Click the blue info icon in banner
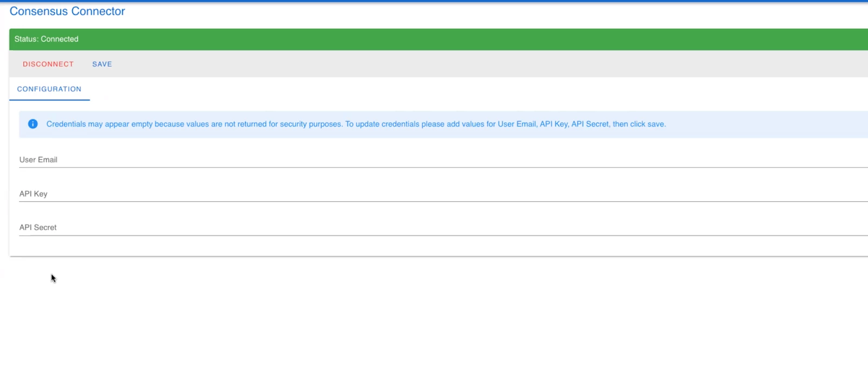Screen dimensions: 868x374 point(33,124)
